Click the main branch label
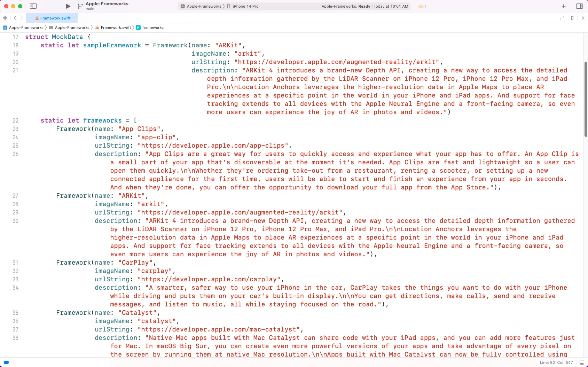The image size is (588, 367). tap(90, 9)
